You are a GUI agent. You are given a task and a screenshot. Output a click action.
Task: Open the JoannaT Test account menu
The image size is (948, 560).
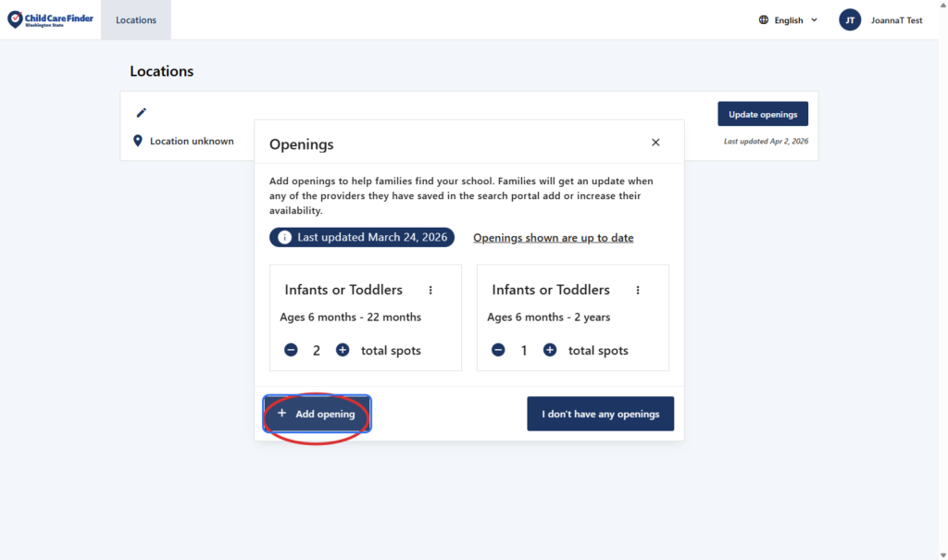click(895, 20)
